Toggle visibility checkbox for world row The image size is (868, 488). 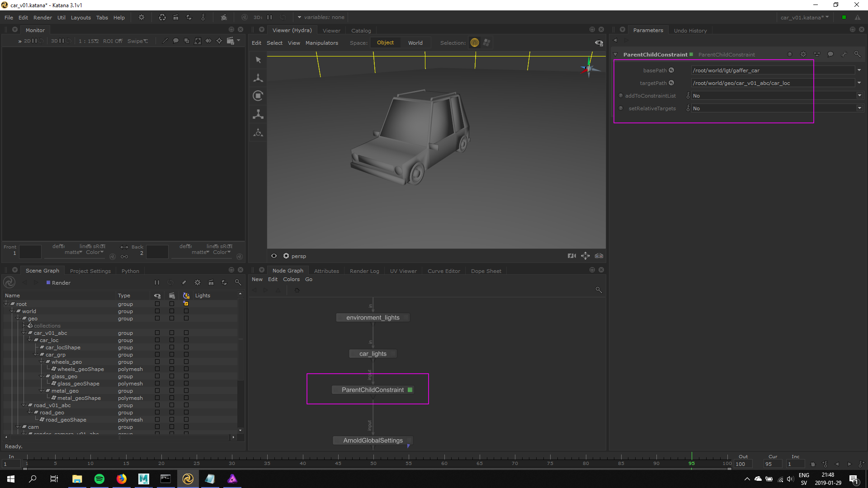tap(157, 311)
